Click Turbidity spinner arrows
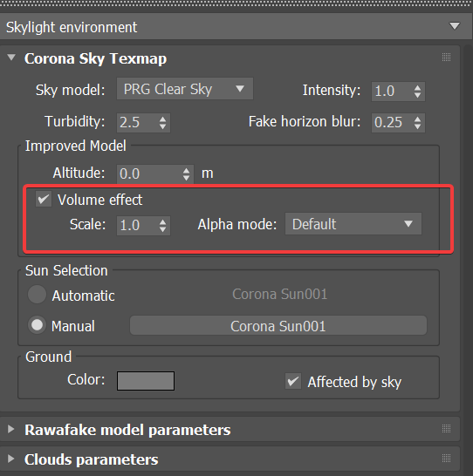The height and width of the screenshot is (476, 473). 163,123
